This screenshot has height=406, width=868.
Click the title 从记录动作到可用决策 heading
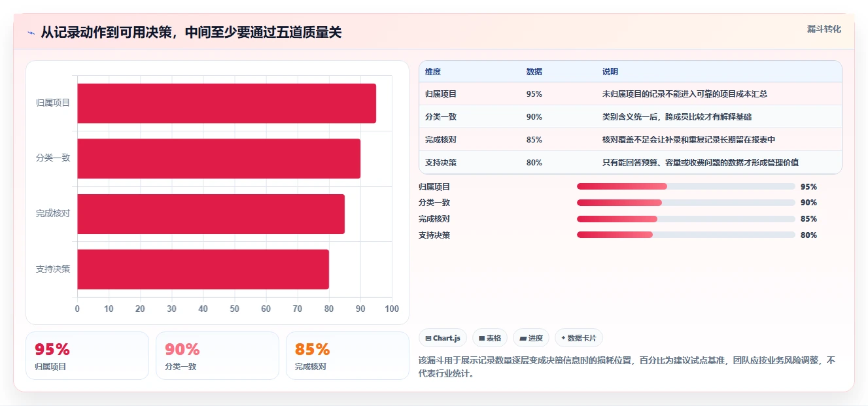[x=191, y=33]
